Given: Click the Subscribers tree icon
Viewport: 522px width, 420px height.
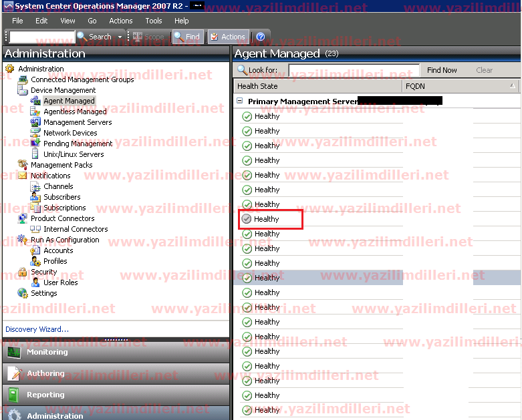Looking at the screenshot, I should (x=35, y=197).
